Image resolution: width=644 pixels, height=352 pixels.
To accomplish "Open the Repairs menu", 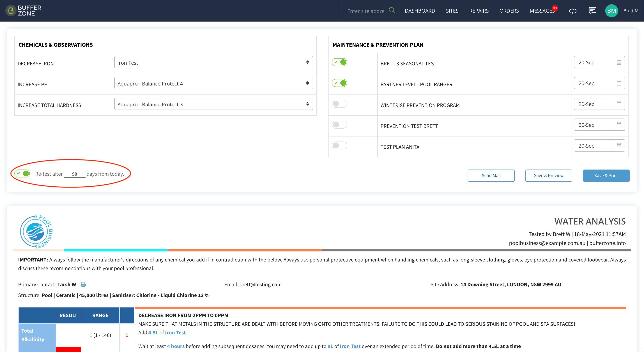I will 479,11.
